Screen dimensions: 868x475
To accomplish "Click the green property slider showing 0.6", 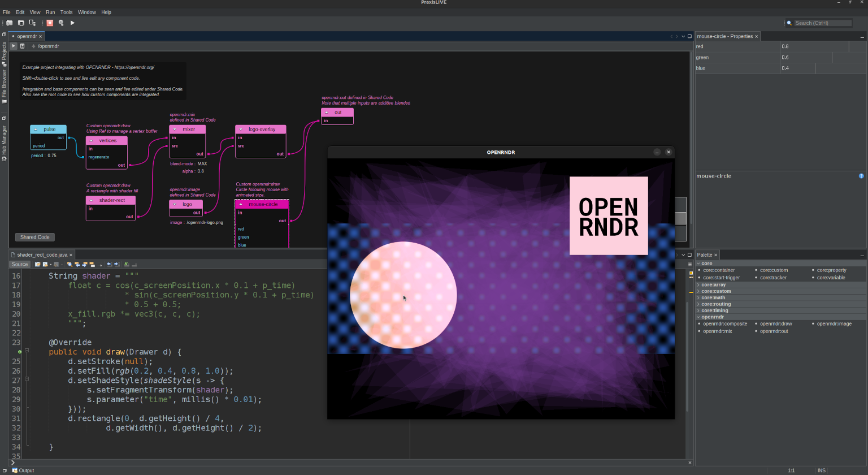I will [x=823, y=57].
